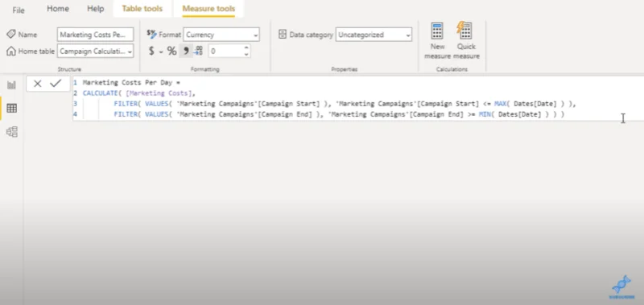Screen dimensions: 644x305
Task: Switch to Data view
Action: [x=11, y=109]
